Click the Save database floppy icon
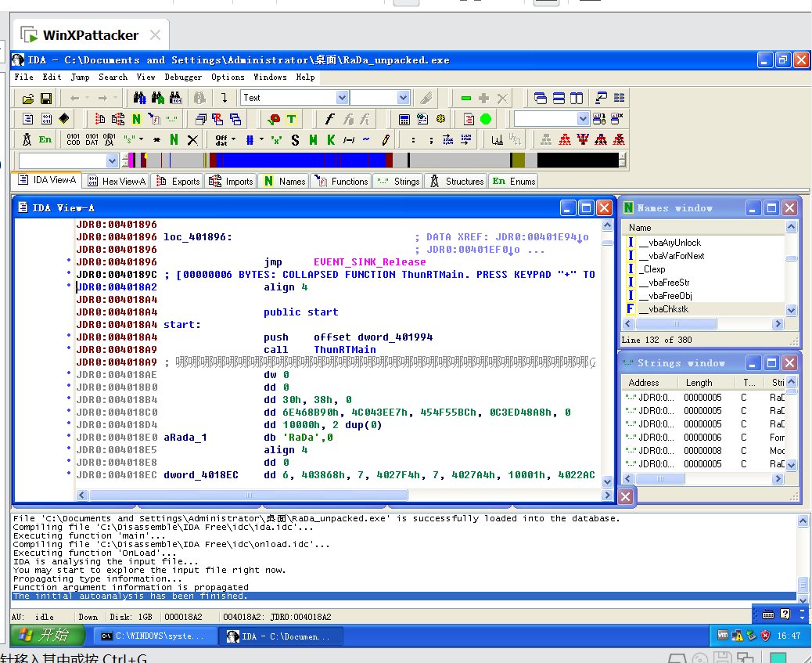Viewport: 812px width, 663px height. tap(46, 99)
